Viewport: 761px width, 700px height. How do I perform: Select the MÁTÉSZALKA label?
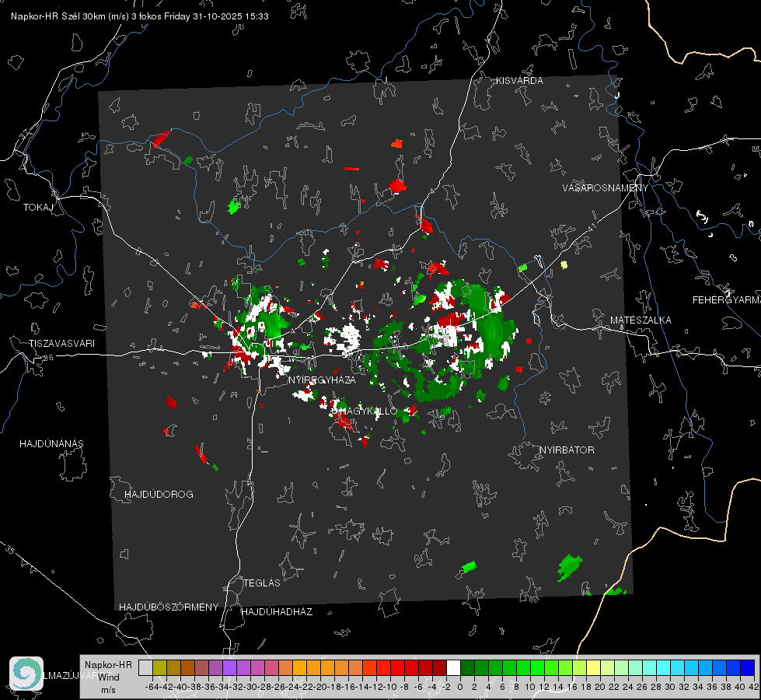point(641,320)
